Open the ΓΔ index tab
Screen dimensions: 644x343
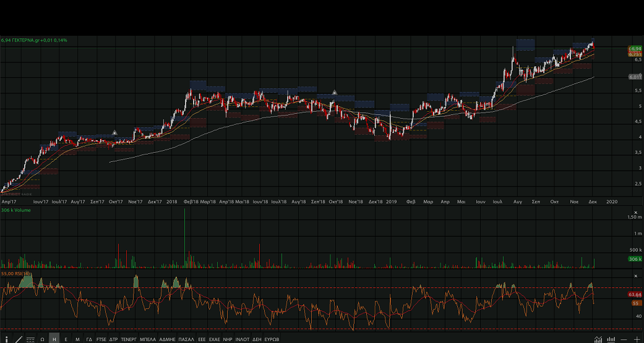click(x=89, y=339)
